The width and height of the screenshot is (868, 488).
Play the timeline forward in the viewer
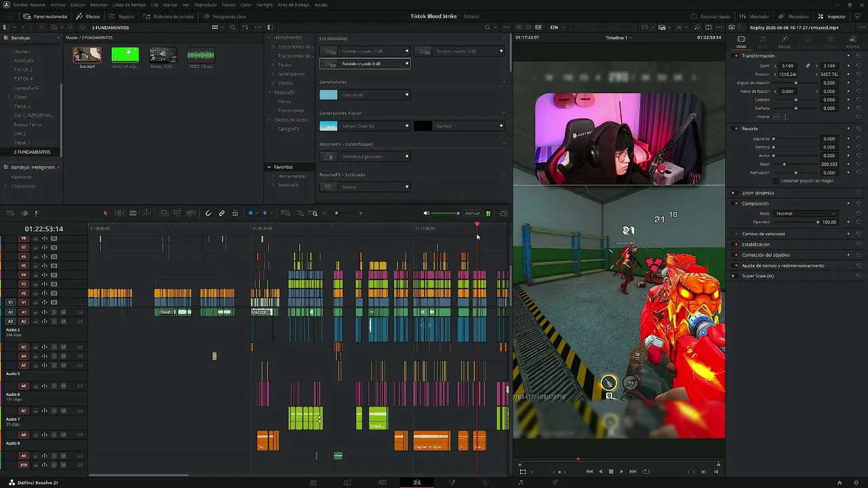tap(622, 472)
